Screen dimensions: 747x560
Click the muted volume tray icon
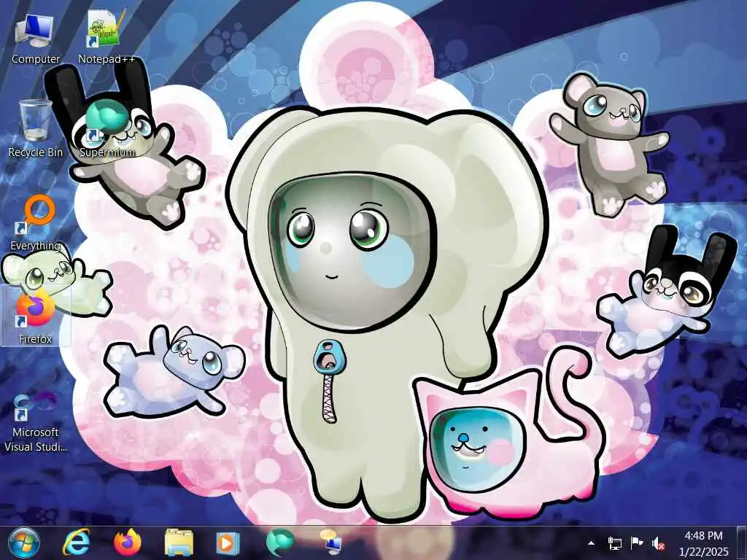[659, 542]
